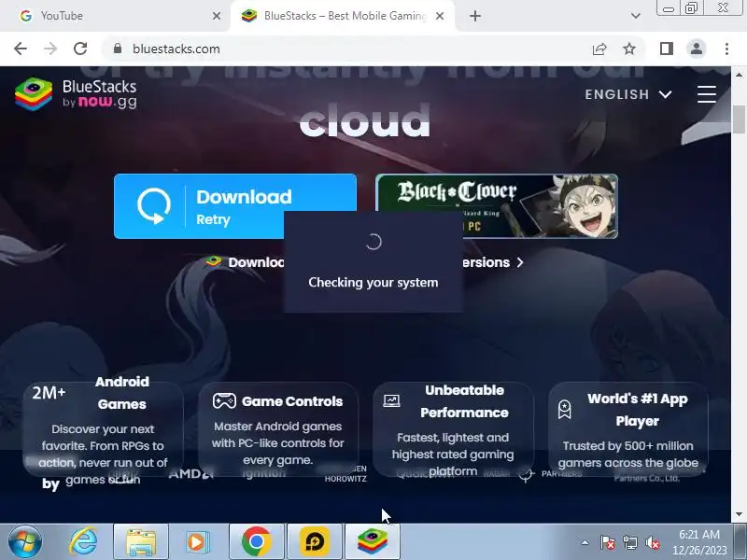Open Windows Explorer folder on taskbar
This screenshot has width=747, height=560.
[x=141, y=541]
